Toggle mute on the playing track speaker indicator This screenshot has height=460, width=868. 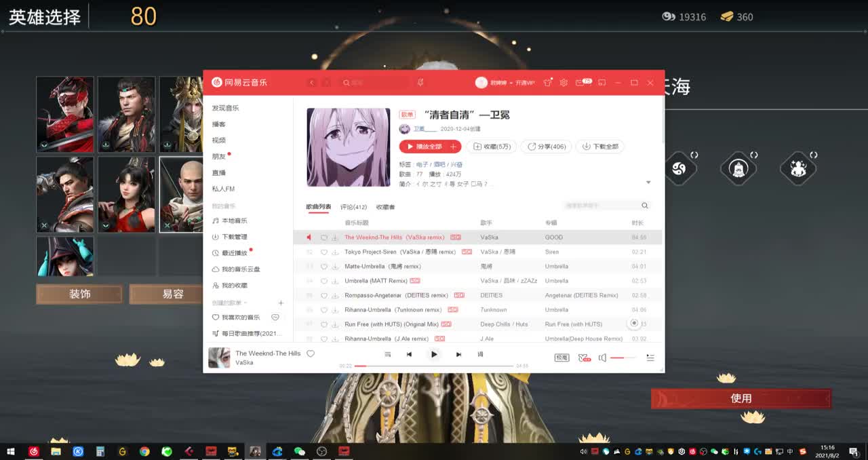[309, 237]
